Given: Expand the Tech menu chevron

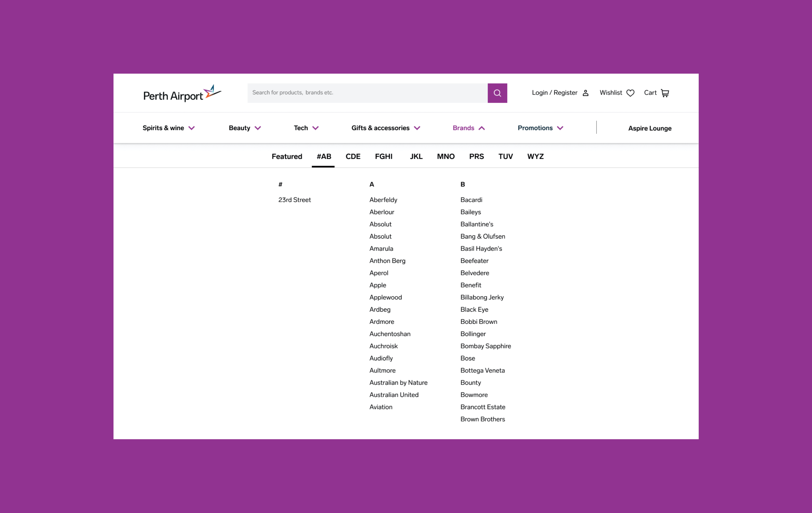Looking at the screenshot, I should click(315, 128).
